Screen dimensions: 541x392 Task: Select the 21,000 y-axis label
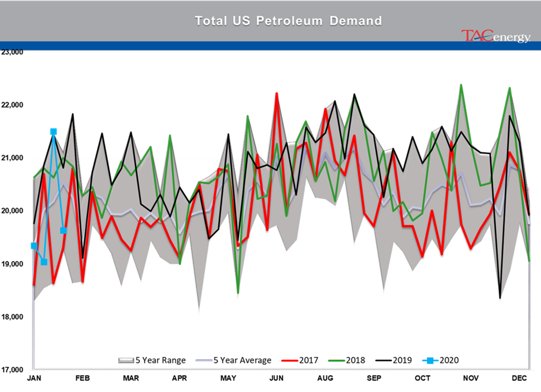(12, 158)
